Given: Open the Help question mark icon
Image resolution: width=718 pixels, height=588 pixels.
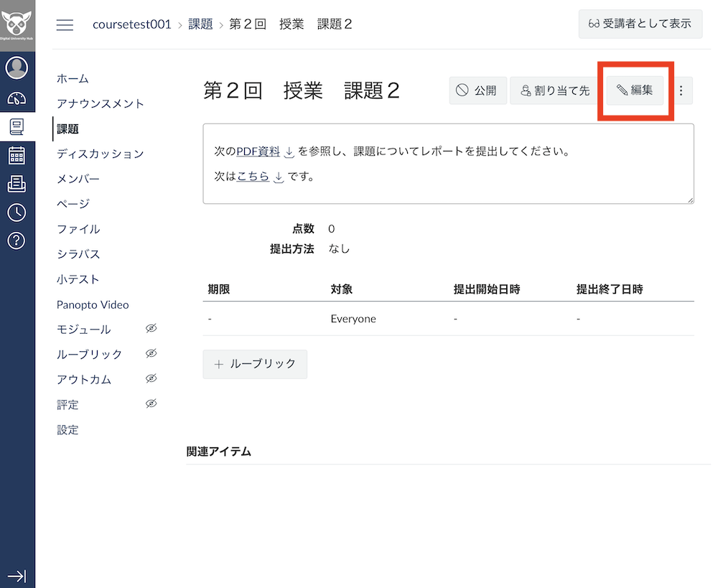Looking at the screenshot, I should click(x=17, y=241).
